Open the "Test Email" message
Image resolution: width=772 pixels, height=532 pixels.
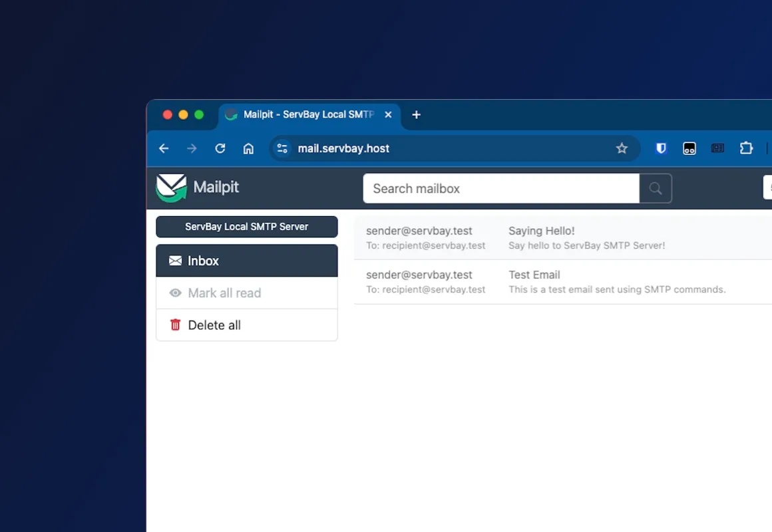[534, 275]
